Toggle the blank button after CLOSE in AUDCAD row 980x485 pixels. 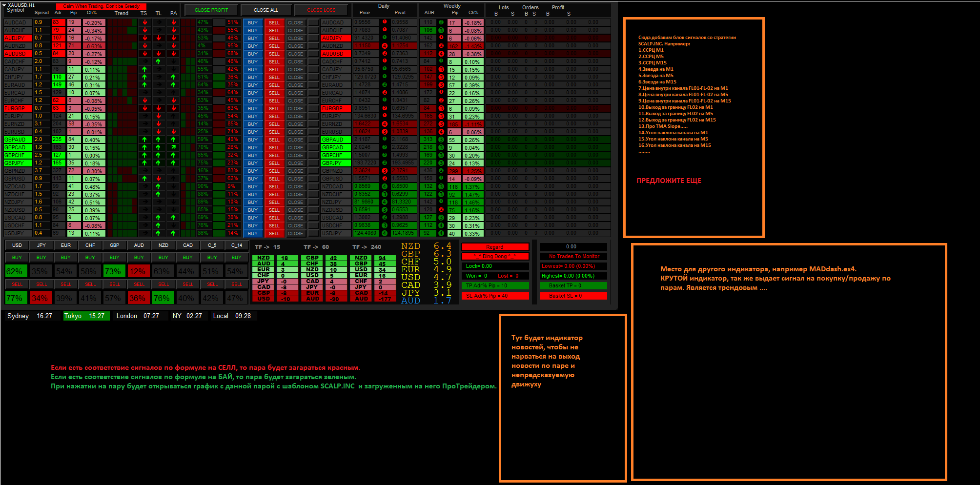(x=313, y=22)
